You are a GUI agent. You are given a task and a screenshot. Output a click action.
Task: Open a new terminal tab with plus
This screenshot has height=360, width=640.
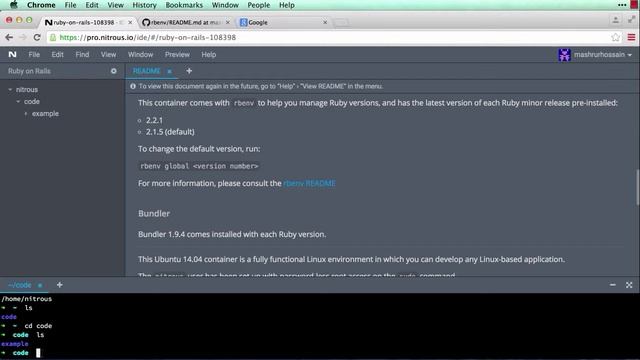pyautogui.click(x=60, y=285)
